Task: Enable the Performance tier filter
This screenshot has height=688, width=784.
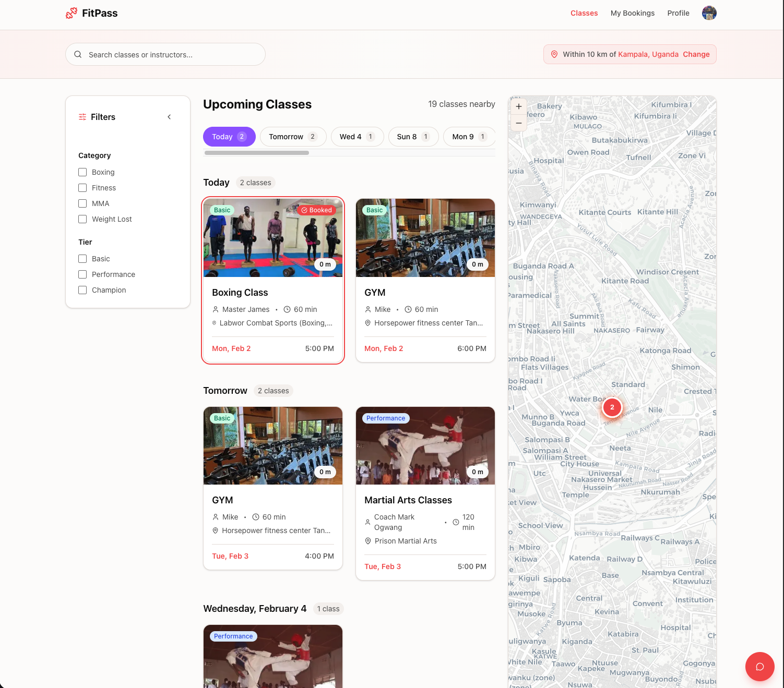Action: (82, 274)
